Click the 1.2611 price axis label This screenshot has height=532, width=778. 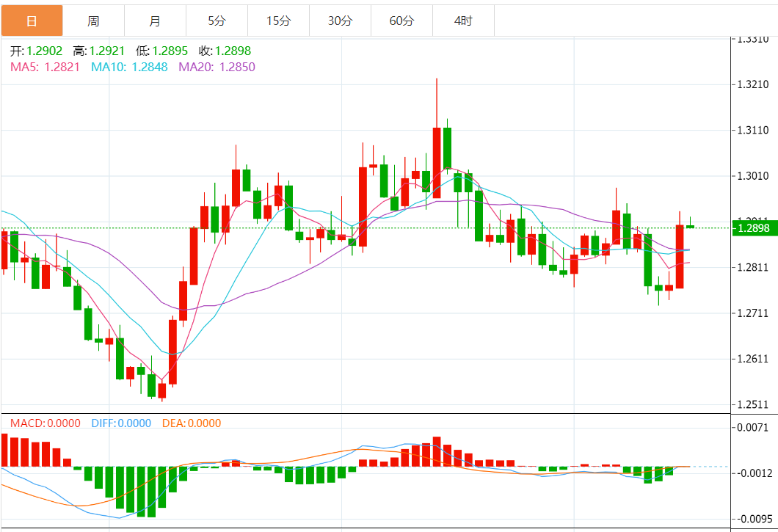pos(753,359)
